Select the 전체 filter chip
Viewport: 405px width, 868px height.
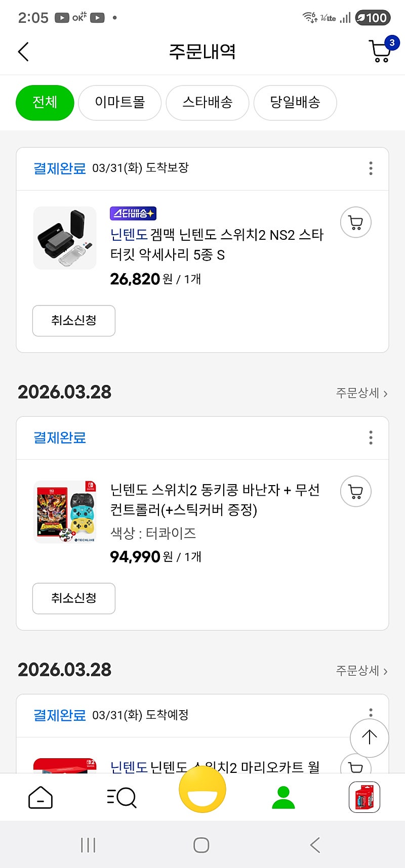click(45, 103)
